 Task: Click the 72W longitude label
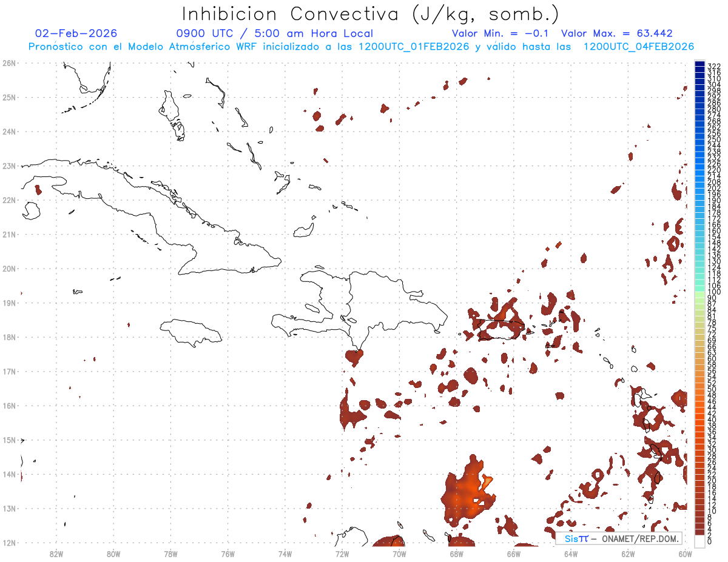(342, 554)
